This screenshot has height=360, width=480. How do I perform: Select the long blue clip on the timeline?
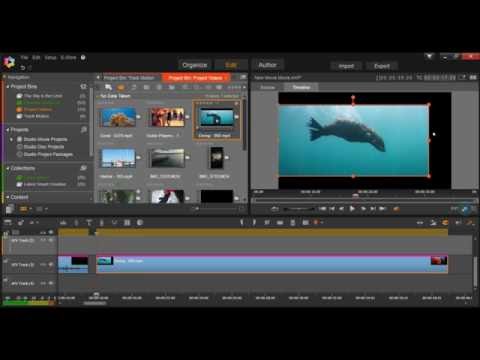pyautogui.click(x=272, y=264)
